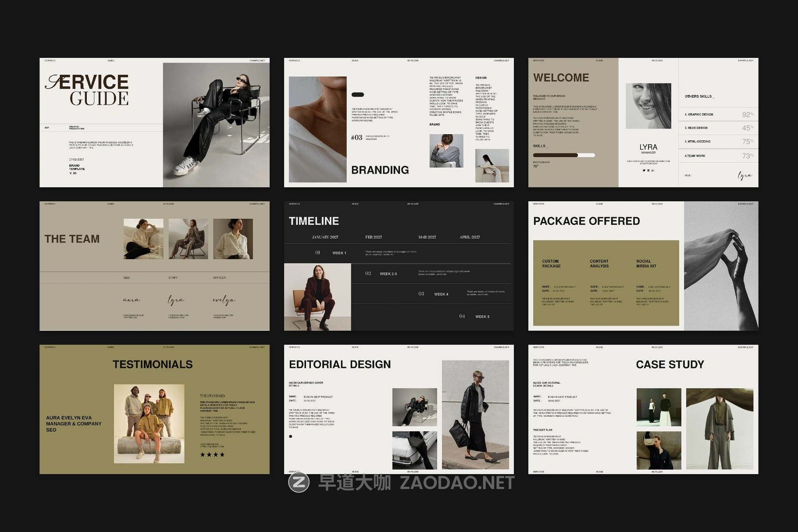Click the ZAODAO.NET watermark text
This screenshot has width=798, height=532.
457,482
